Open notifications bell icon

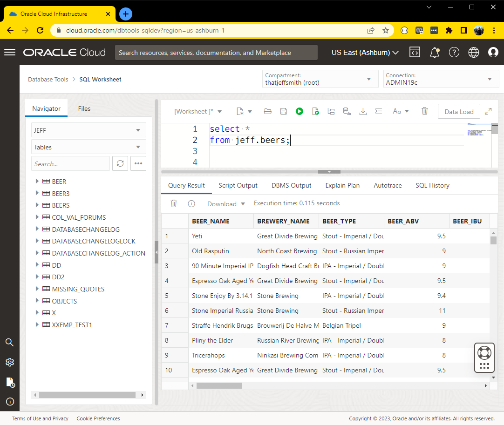(x=435, y=52)
